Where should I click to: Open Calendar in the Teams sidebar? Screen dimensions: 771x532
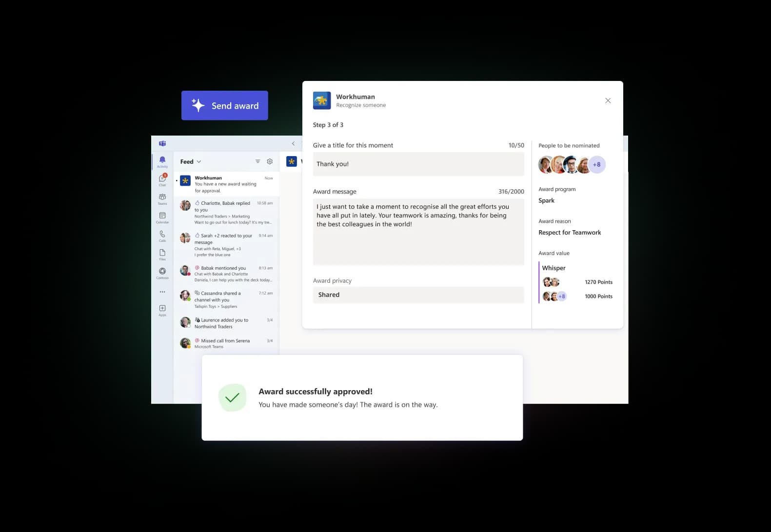point(162,217)
